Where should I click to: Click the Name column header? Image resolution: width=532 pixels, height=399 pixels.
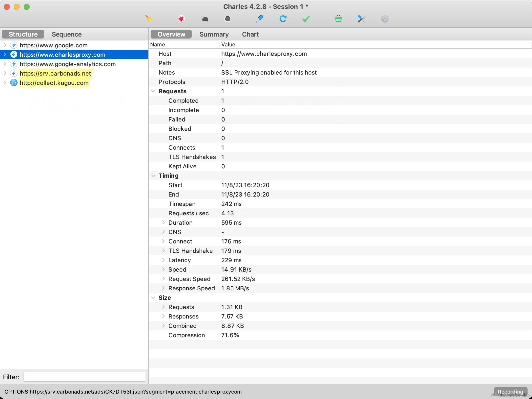click(184, 44)
